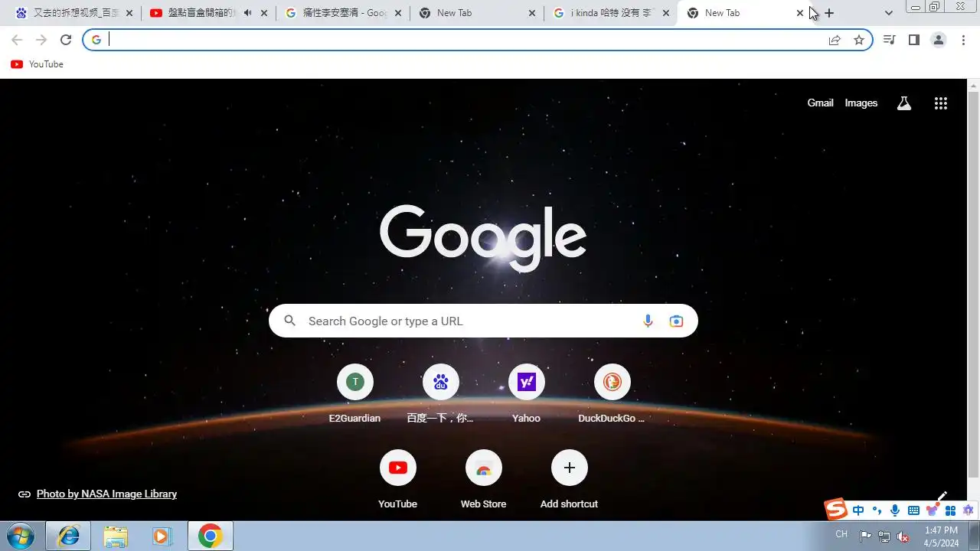Image resolution: width=980 pixels, height=551 pixels.
Task: Switch to the Baidu 拆想视频 tab
Action: pyautogui.click(x=74, y=13)
